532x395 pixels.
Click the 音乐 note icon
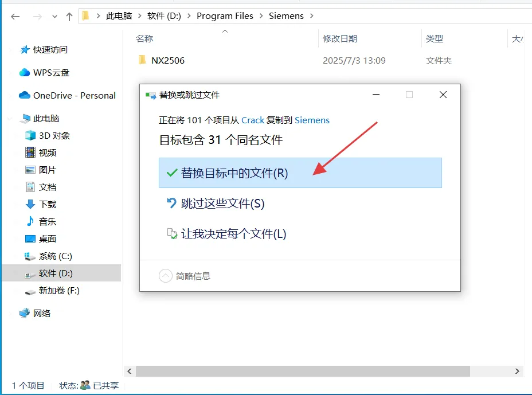[30, 221]
